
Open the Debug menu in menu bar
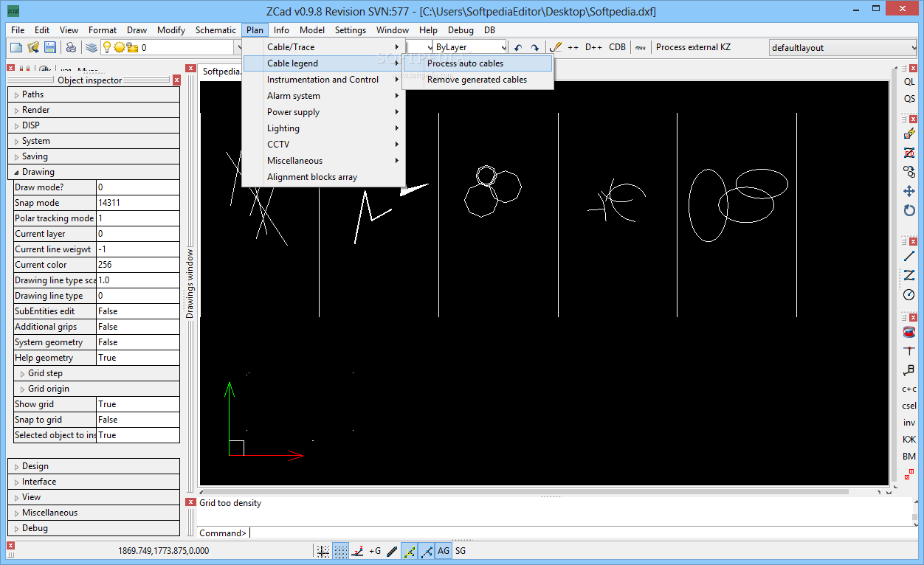coord(461,30)
